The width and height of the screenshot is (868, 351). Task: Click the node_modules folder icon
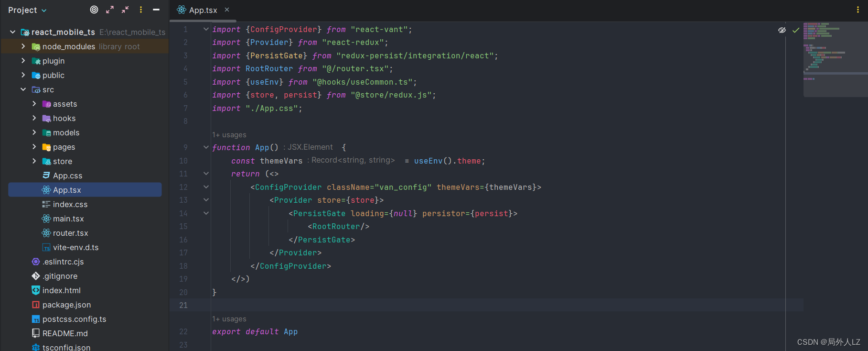[36, 46]
